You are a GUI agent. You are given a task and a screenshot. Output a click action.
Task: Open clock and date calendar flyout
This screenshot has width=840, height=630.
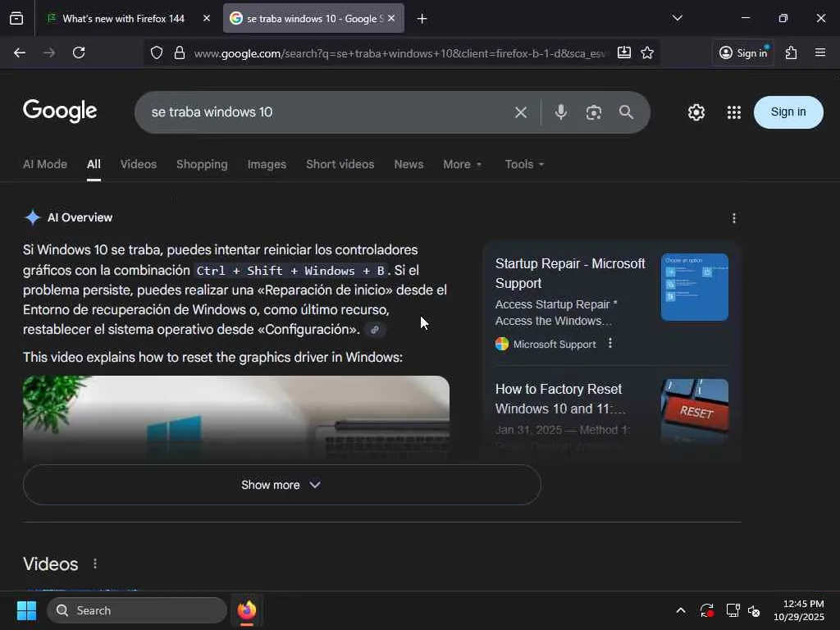pos(799,610)
